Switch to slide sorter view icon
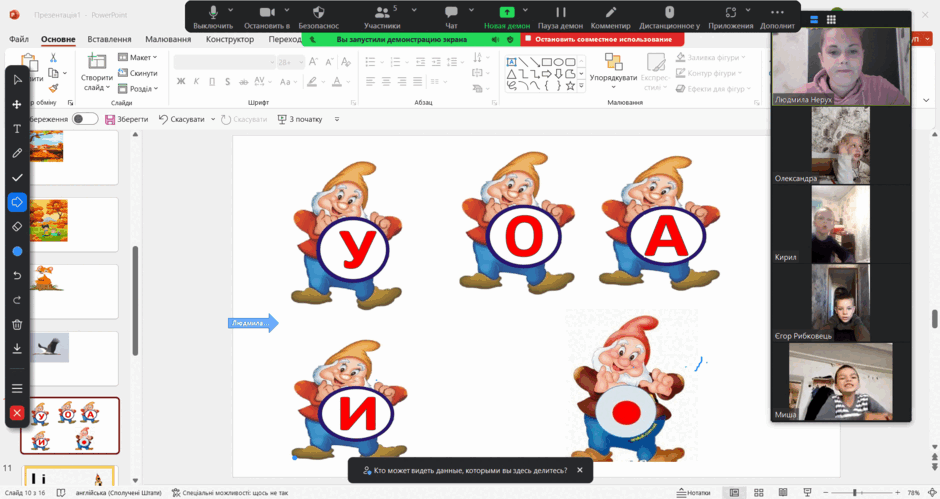940x499 pixels. pos(758,492)
